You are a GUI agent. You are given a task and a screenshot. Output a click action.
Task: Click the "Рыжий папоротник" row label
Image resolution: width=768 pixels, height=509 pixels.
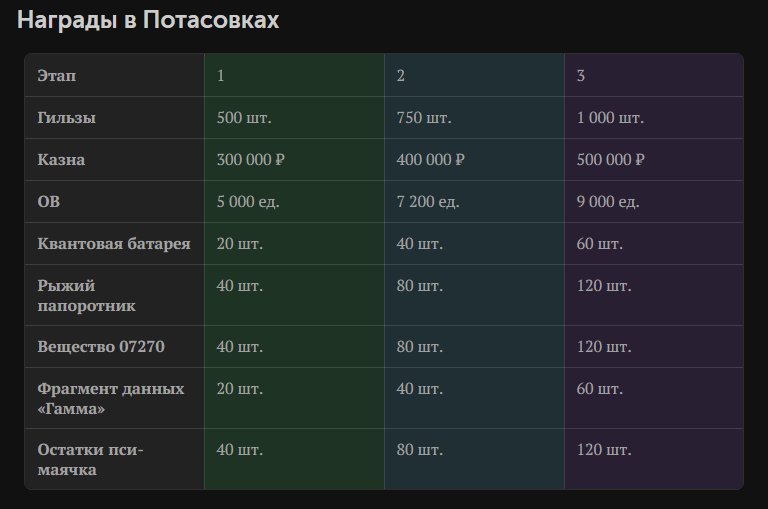tap(86, 296)
